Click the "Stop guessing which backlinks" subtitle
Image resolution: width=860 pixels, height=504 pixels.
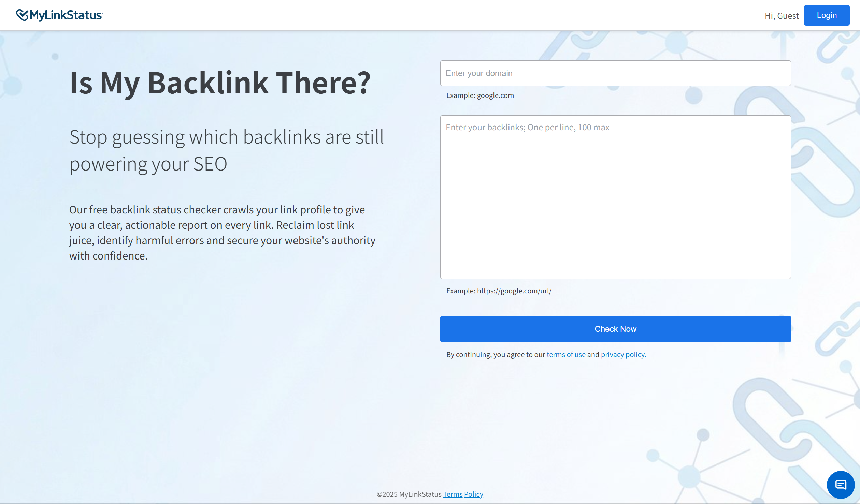[227, 150]
